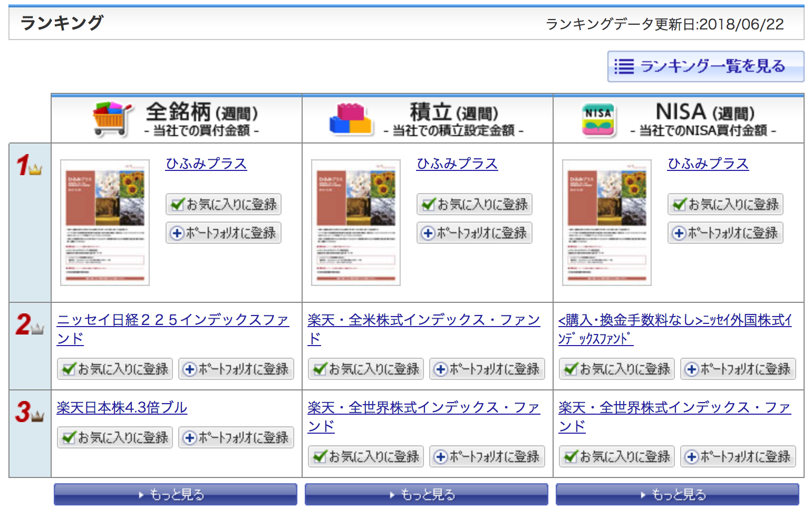812x516 pixels.
Task: Click the building blocks icon for 積立
Action: point(351,119)
